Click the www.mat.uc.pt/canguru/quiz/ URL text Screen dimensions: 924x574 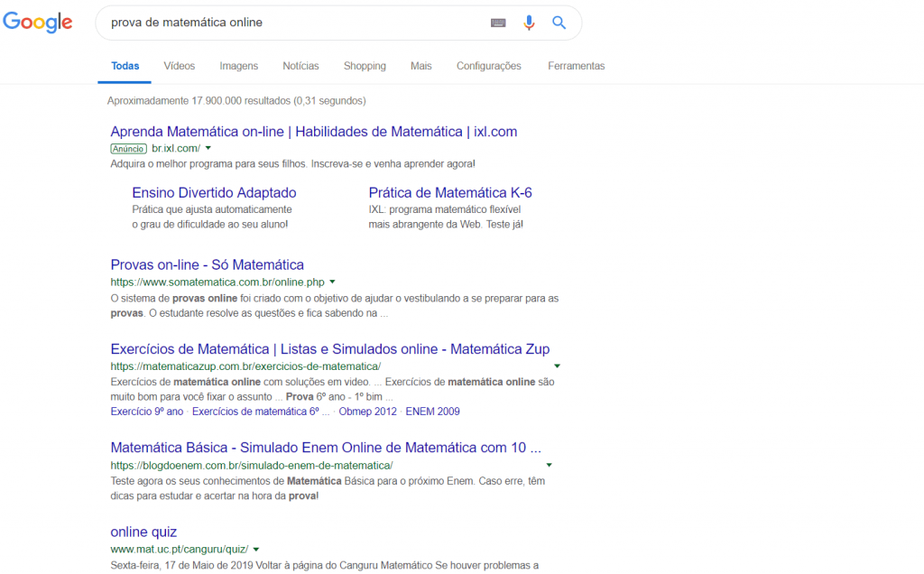tap(180, 550)
